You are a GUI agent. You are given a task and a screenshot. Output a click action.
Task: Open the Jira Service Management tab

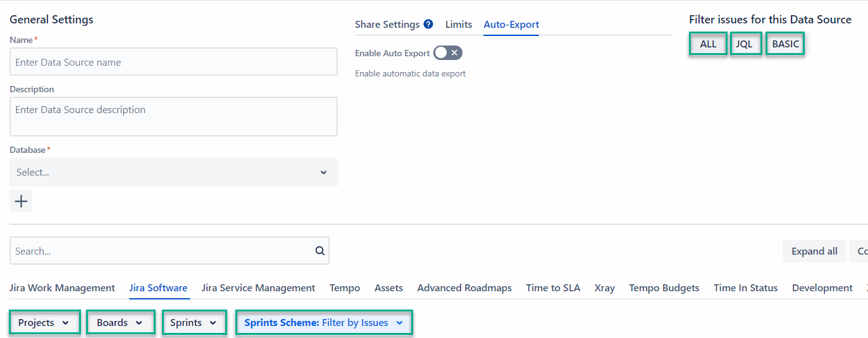click(x=258, y=288)
